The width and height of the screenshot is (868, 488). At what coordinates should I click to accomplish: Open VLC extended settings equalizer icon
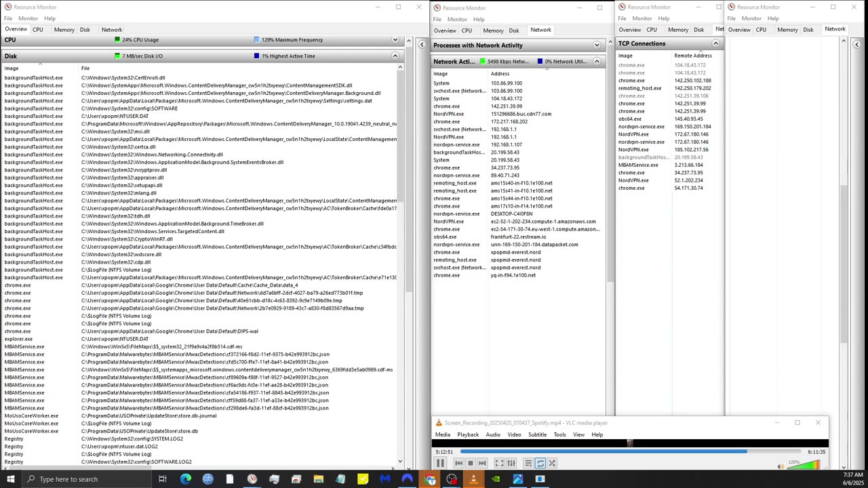[511, 464]
